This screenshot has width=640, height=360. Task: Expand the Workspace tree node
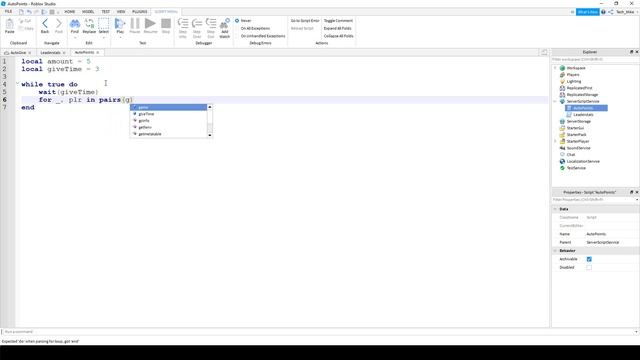point(556,68)
